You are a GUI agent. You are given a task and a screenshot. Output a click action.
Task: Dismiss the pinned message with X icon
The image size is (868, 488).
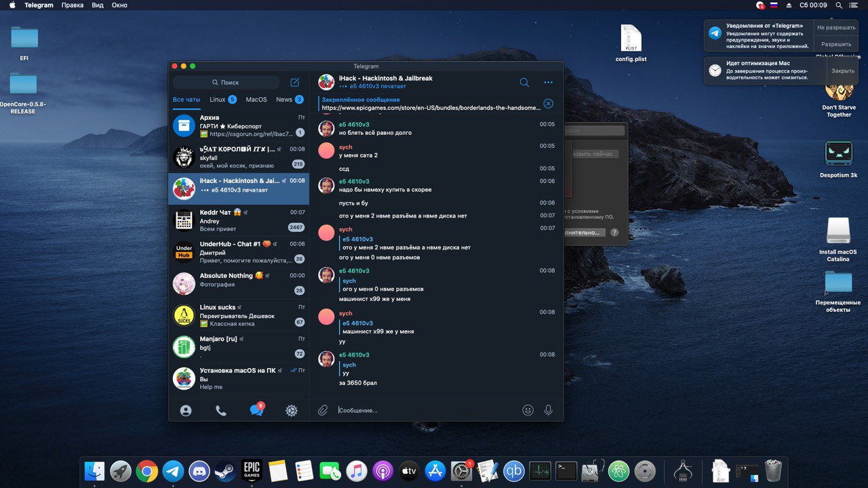pos(548,104)
